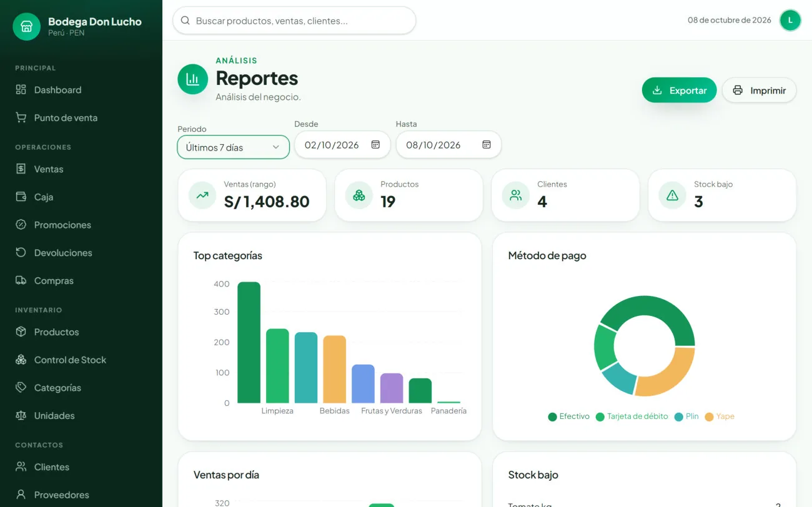This screenshot has width=812, height=507.
Task: Click the Clientes people icon in sidebar
Action: point(21,466)
